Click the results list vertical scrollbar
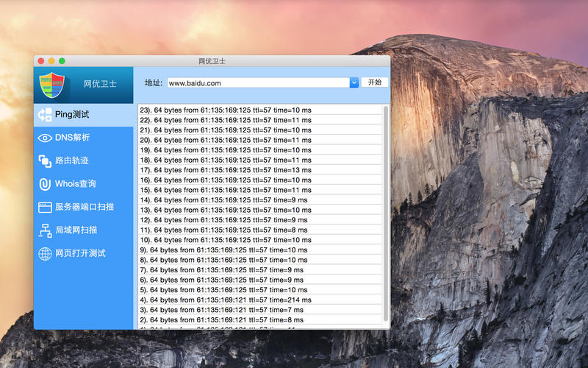This screenshot has height=368, width=588. click(386, 213)
